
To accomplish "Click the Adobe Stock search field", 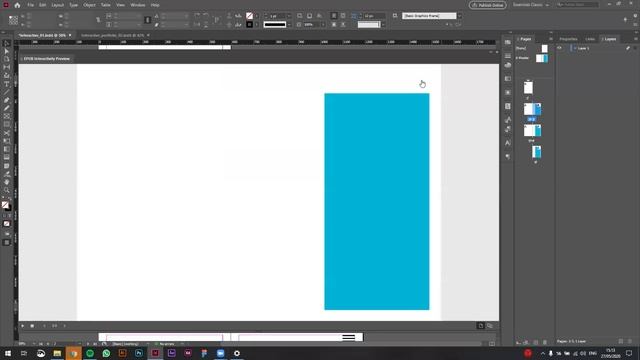I will tap(577, 5).
